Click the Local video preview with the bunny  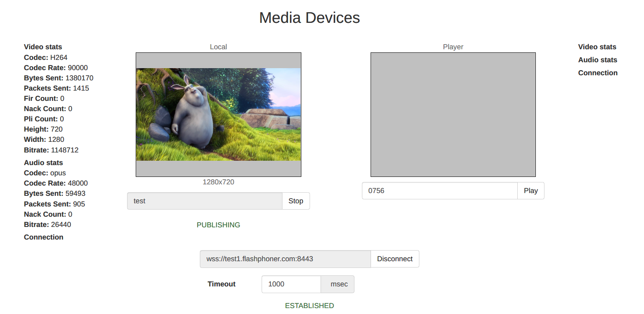(x=218, y=114)
